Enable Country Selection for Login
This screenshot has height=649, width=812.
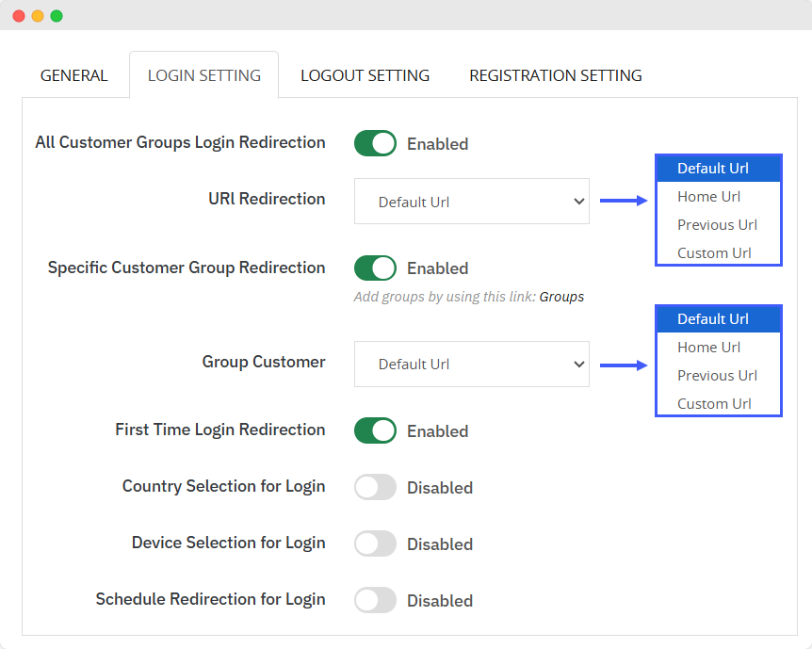(x=375, y=487)
